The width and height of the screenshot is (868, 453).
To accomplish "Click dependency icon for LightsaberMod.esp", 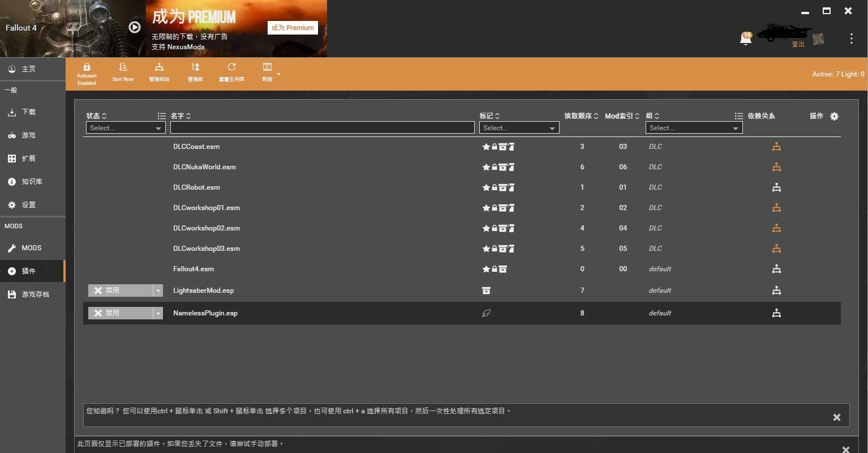I will (x=776, y=290).
